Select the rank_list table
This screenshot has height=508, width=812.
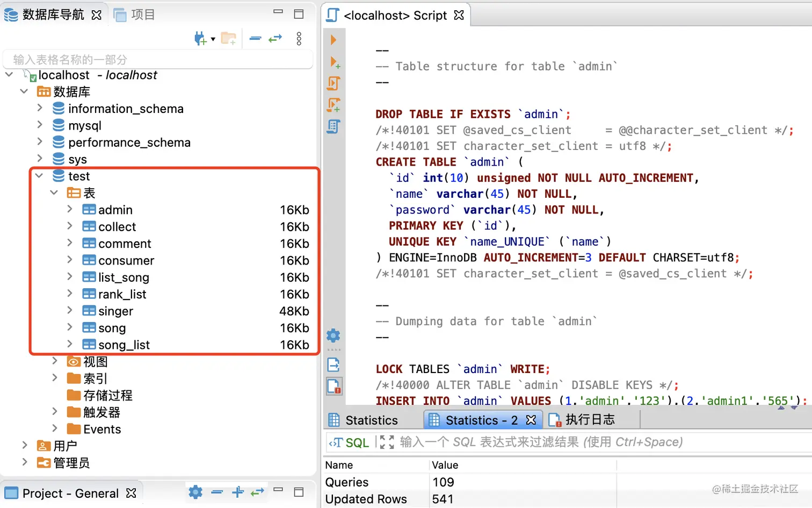122,295
